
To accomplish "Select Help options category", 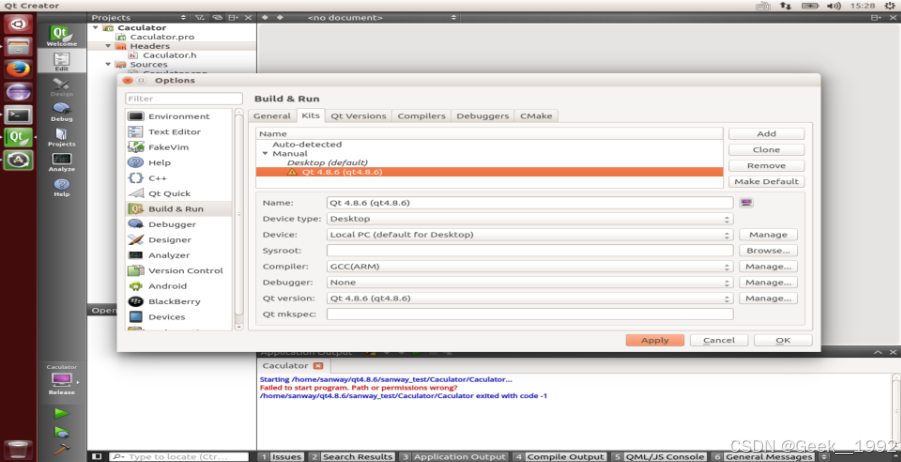I will pyautogui.click(x=179, y=163).
